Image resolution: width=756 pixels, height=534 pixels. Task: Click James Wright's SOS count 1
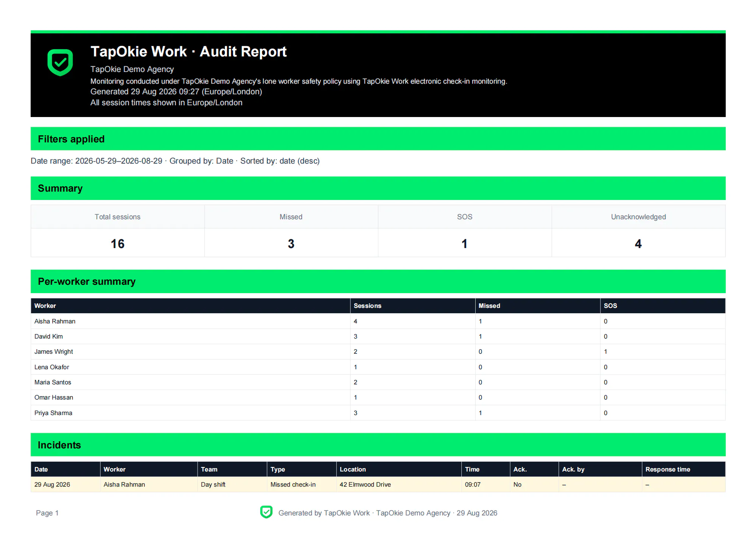click(606, 351)
